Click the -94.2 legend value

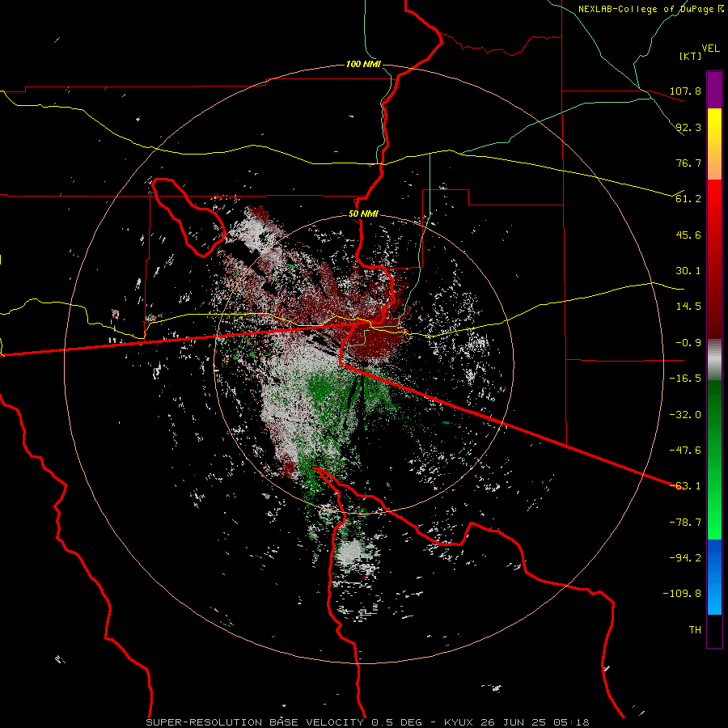[x=685, y=558]
